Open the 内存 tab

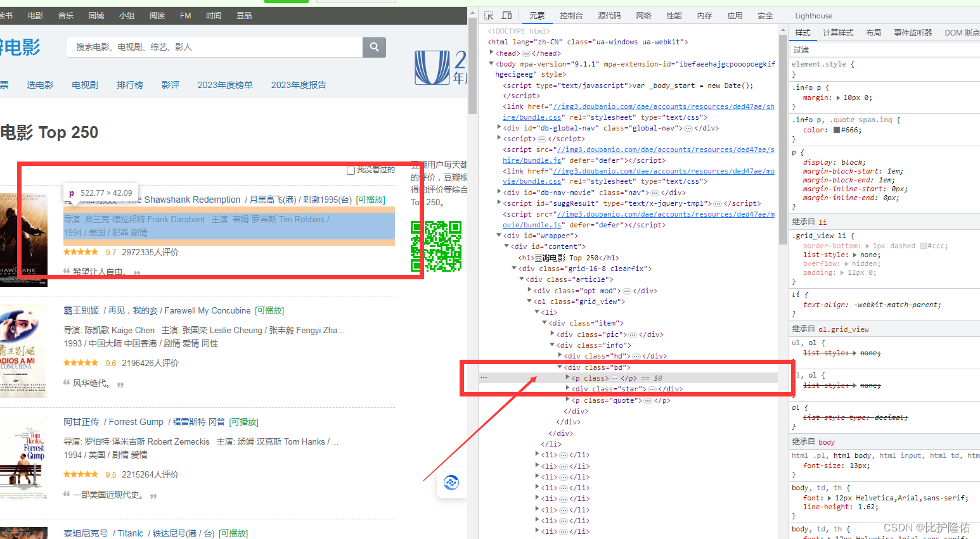pyautogui.click(x=704, y=16)
